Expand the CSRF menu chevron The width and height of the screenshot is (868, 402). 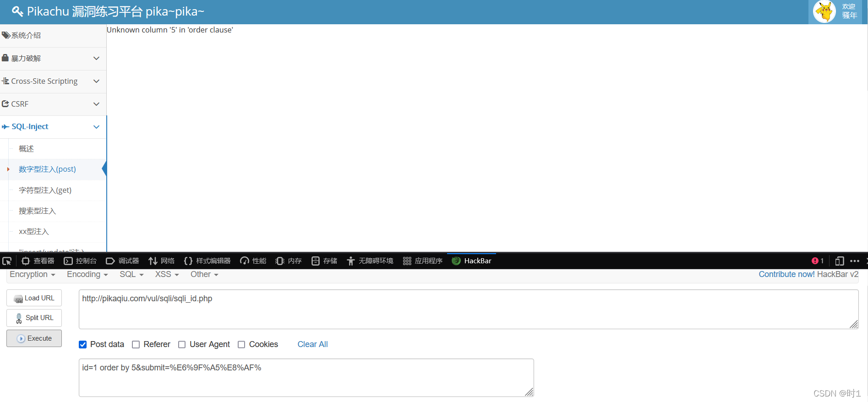click(x=96, y=104)
